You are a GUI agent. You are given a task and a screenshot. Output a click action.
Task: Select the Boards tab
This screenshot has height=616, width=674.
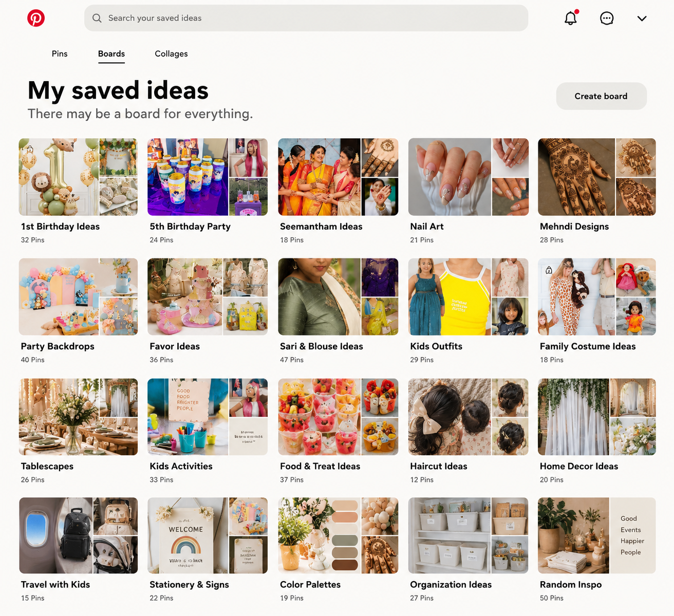[x=111, y=54]
